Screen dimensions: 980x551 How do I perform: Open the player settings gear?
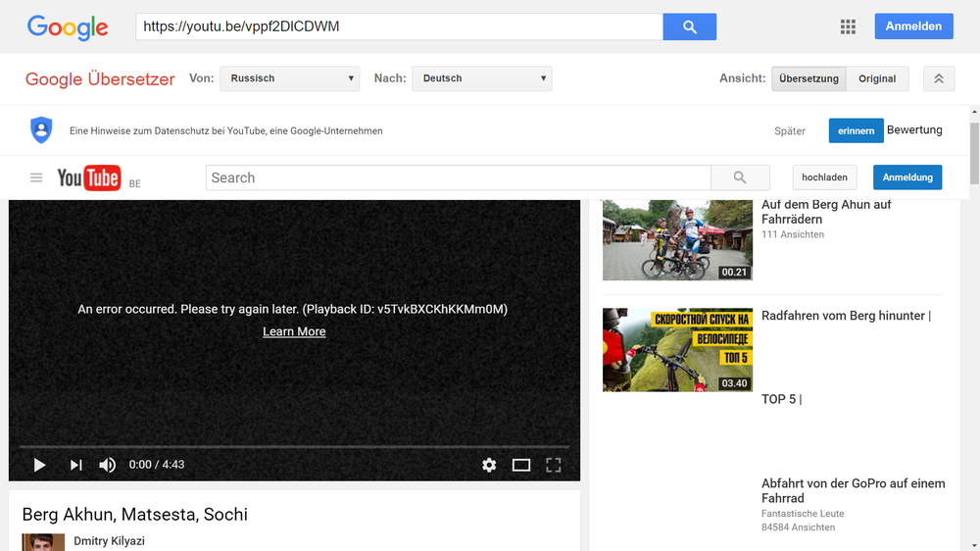(x=489, y=465)
